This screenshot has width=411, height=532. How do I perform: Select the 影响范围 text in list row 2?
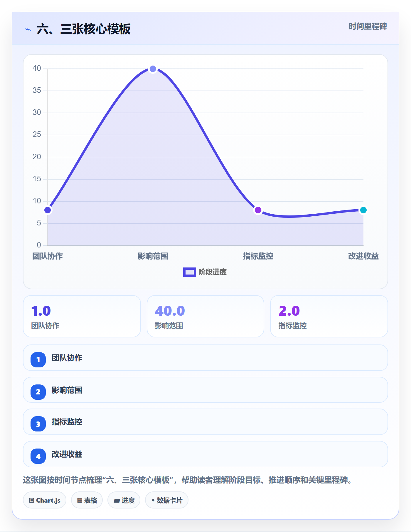click(x=67, y=390)
